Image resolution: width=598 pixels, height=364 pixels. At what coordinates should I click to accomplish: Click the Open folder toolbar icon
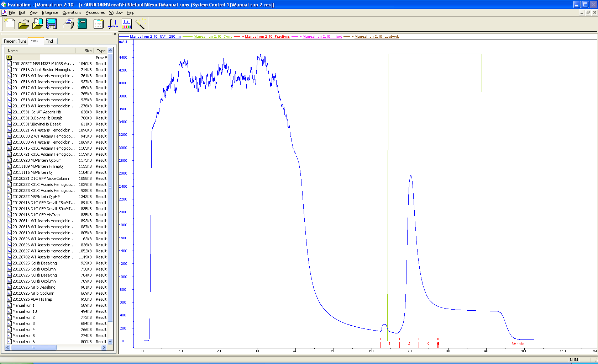click(x=23, y=24)
